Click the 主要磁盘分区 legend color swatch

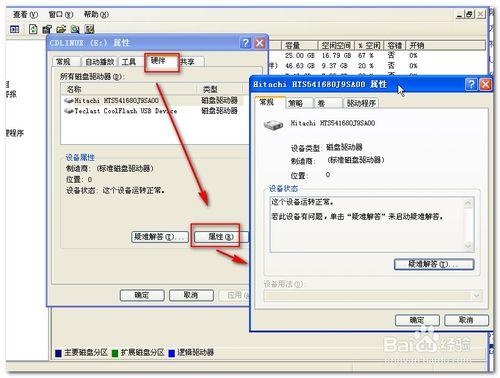[58, 353]
